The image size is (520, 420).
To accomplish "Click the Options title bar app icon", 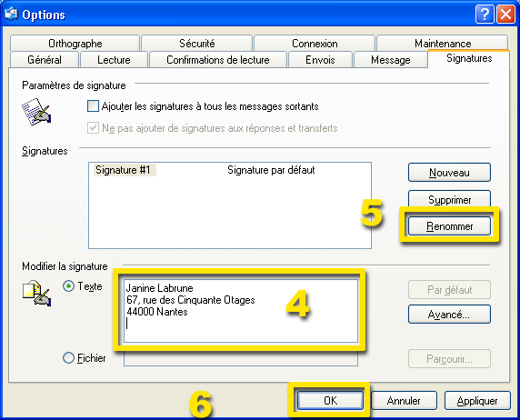I will tap(11, 14).
